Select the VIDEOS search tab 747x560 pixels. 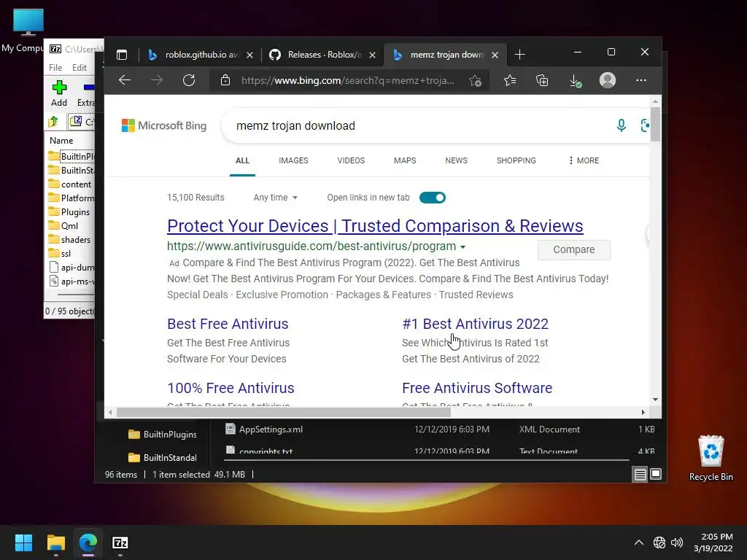coord(351,160)
